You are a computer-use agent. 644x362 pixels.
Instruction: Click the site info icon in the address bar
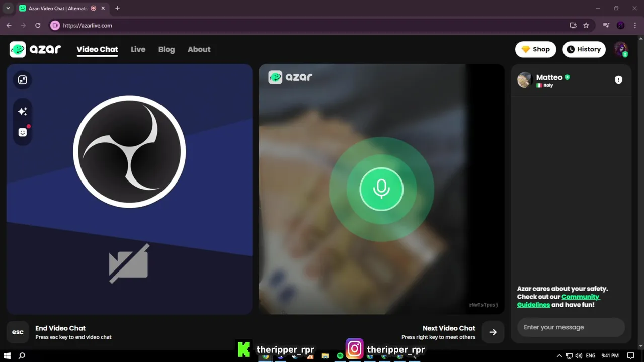55,25
